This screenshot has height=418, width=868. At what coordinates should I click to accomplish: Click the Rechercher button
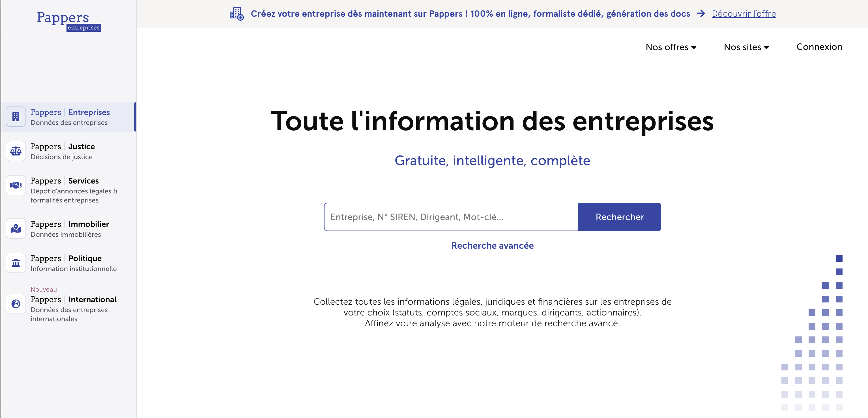point(619,217)
